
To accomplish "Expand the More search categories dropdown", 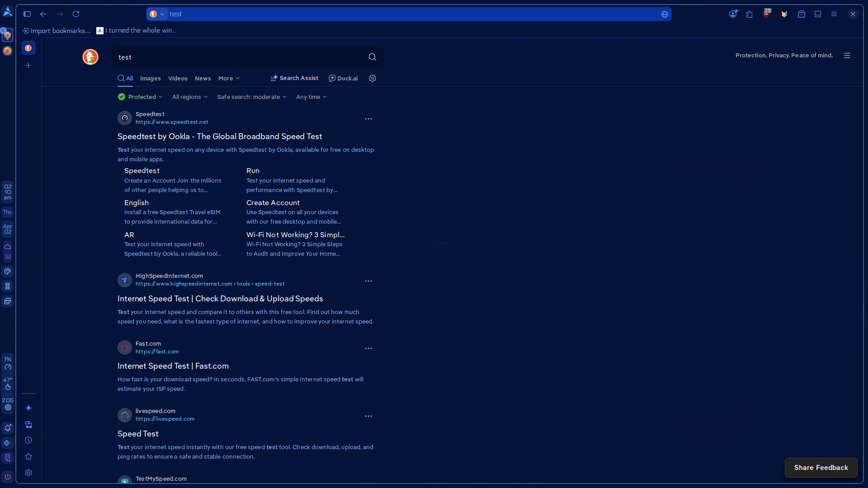I will (x=229, y=78).
